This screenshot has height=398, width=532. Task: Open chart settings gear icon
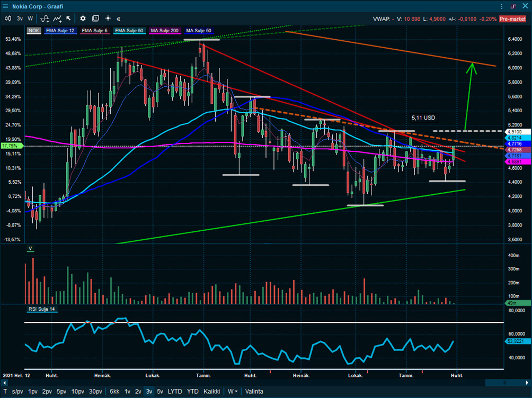click(x=83, y=18)
